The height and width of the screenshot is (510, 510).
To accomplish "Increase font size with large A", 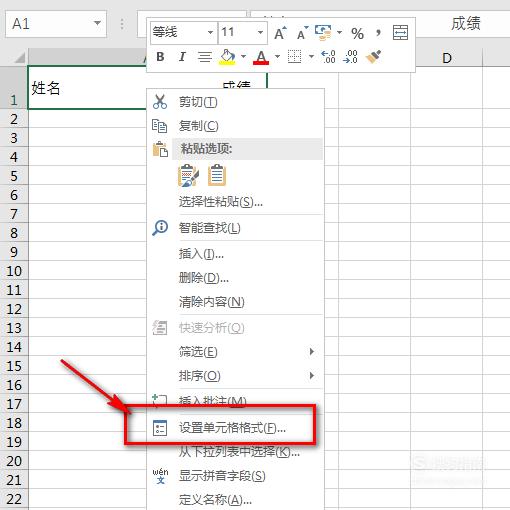I will tap(280, 33).
